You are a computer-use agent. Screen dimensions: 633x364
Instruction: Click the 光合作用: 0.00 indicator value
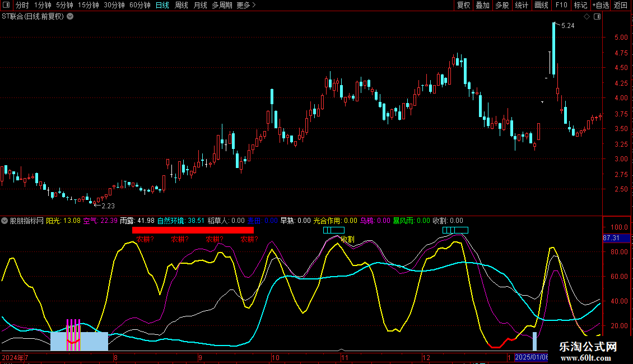(x=336, y=221)
